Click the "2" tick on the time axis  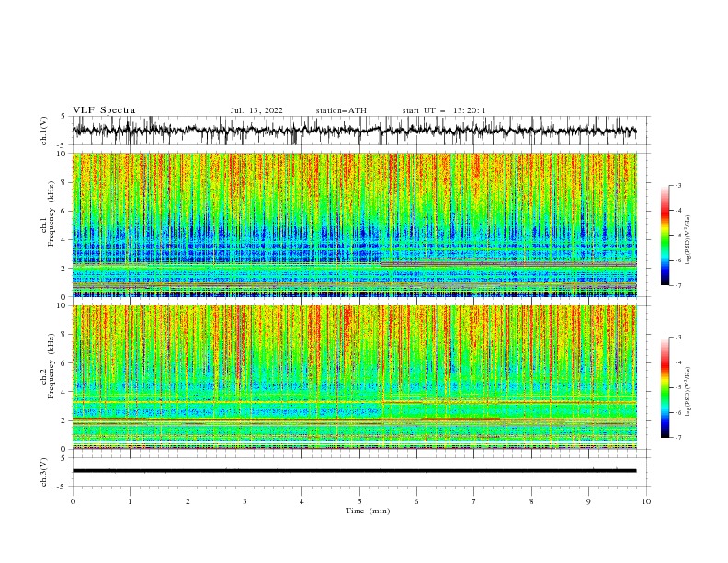click(x=188, y=501)
